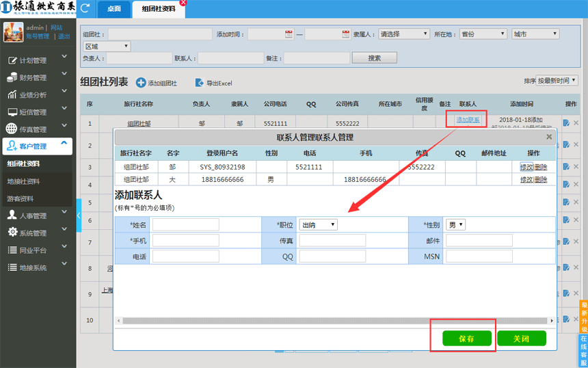Screen dimensions: 588x368
Task: Close the 联系人管理 dialog with X
Action: [x=549, y=137]
